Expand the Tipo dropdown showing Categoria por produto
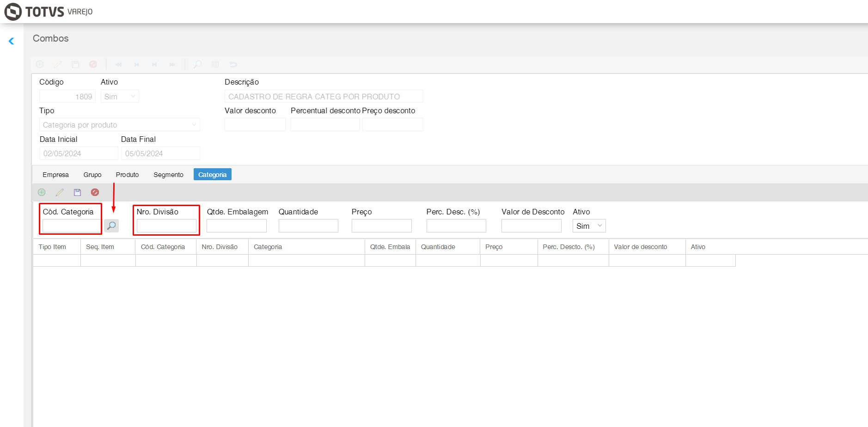Screen dimensions: 868x427 (119, 125)
